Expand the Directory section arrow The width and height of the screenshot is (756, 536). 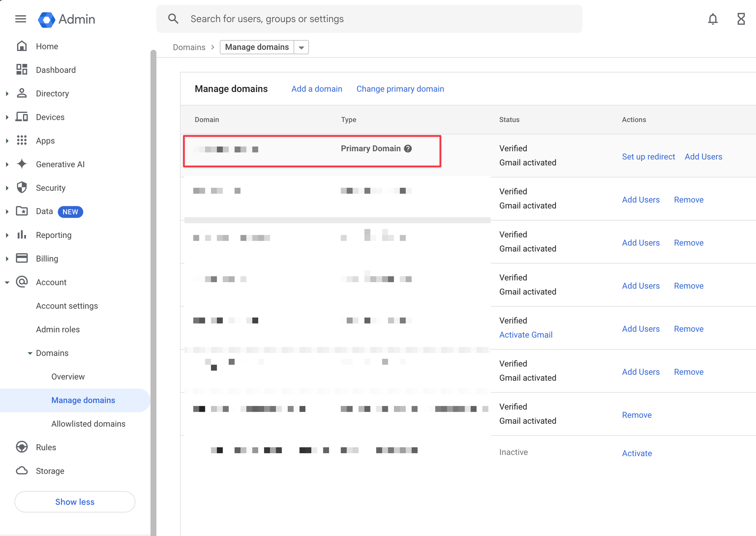7,93
